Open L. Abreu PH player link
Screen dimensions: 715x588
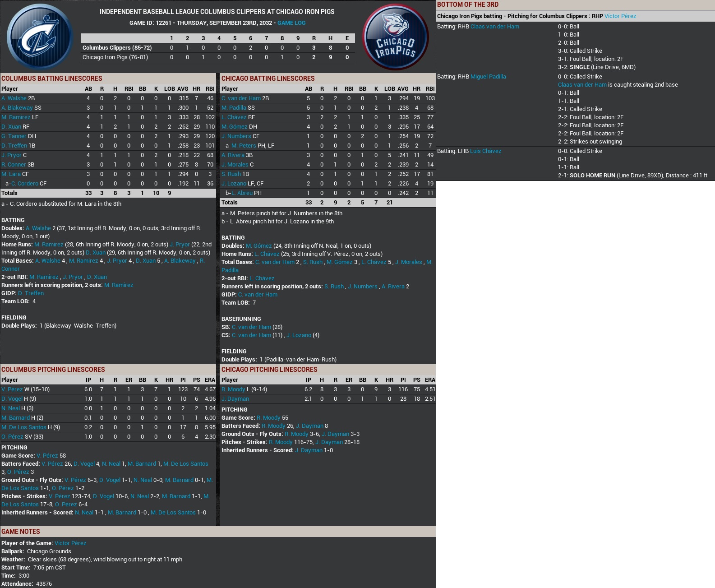click(x=242, y=193)
